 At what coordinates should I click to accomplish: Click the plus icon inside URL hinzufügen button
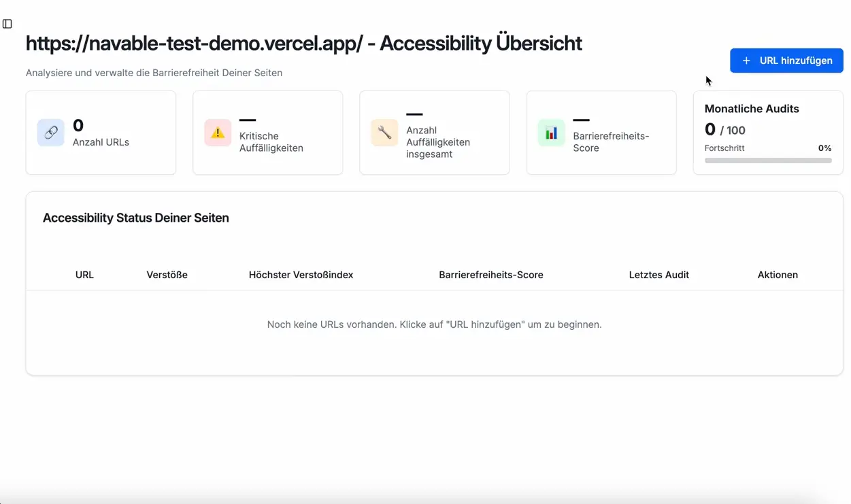[x=747, y=61]
